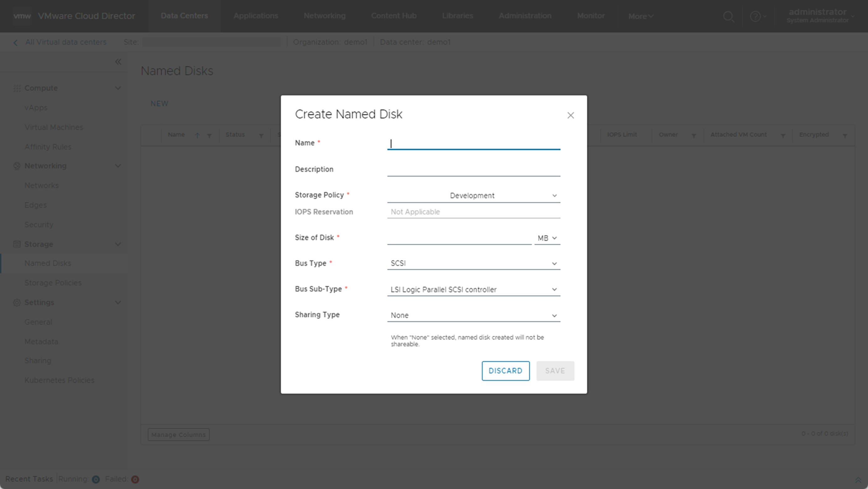Click the Compute section icon in sidebar
This screenshot has width=868, height=489.
click(x=16, y=88)
